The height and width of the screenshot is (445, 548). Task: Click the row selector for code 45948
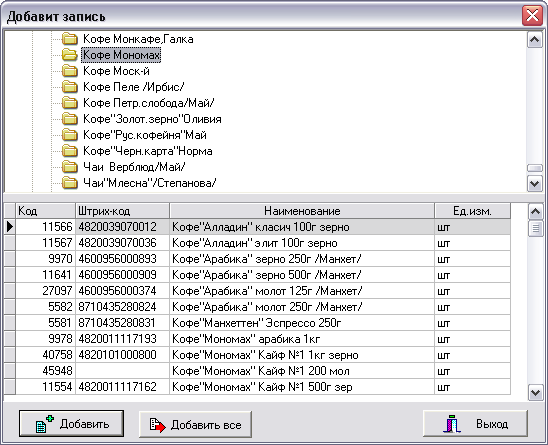pyautogui.click(x=10, y=371)
